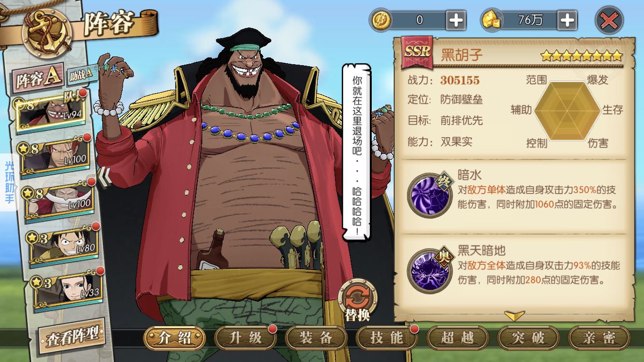Close the lineup screen with red X
644x362 pixels.
609,20
